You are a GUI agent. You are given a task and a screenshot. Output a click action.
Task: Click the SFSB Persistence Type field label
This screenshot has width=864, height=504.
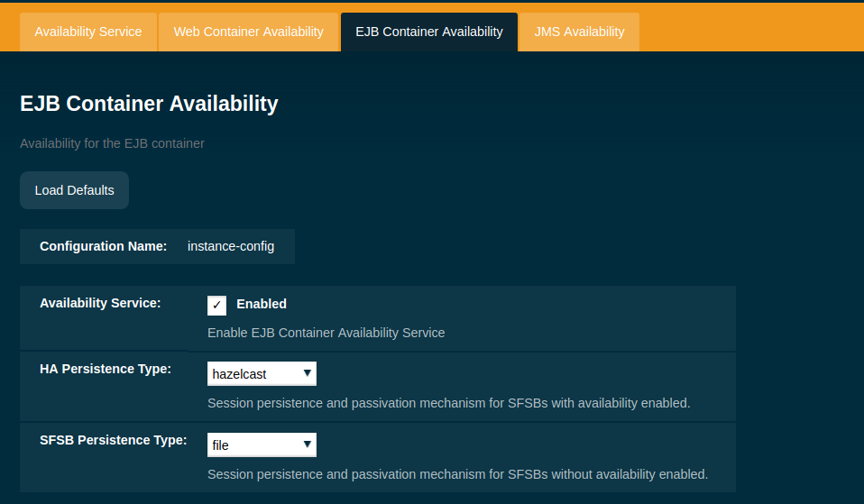[114, 440]
